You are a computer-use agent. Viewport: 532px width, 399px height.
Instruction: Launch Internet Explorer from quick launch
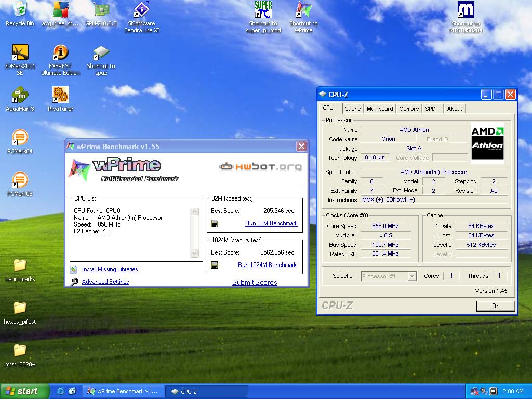61,391
